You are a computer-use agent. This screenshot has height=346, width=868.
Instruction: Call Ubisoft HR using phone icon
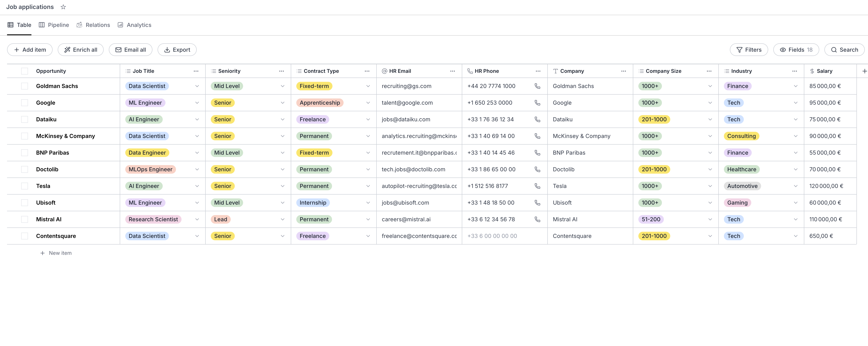tap(537, 203)
